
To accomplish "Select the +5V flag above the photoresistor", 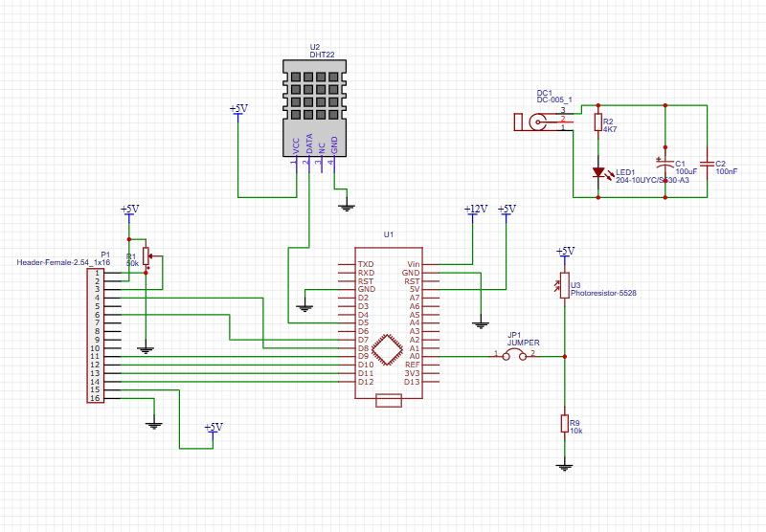I will click(x=565, y=251).
